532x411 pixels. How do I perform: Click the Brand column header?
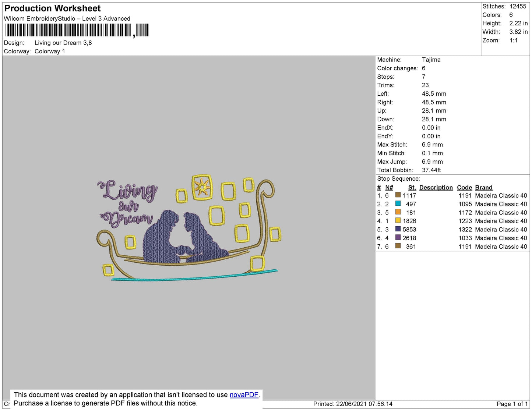point(484,187)
